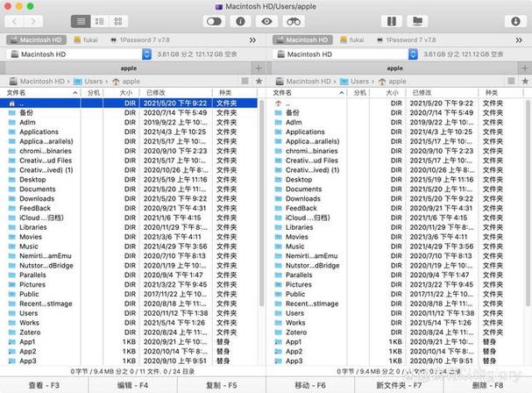Click 编辑 - F4 edit button
Viewport: 532px width, 393px height.
132,385
